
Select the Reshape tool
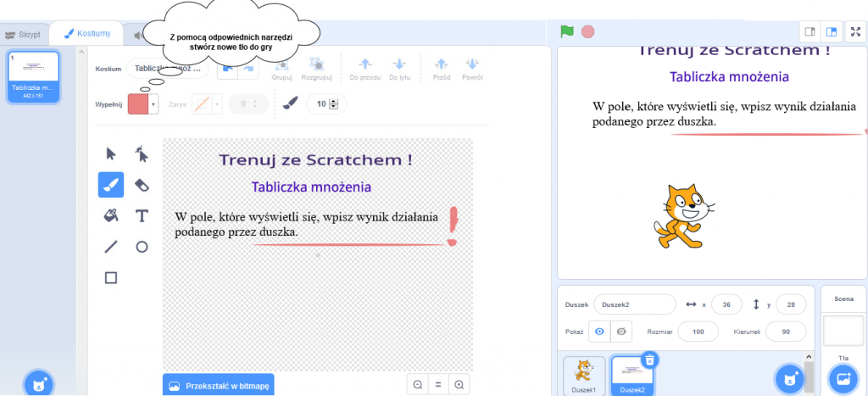click(142, 154)
